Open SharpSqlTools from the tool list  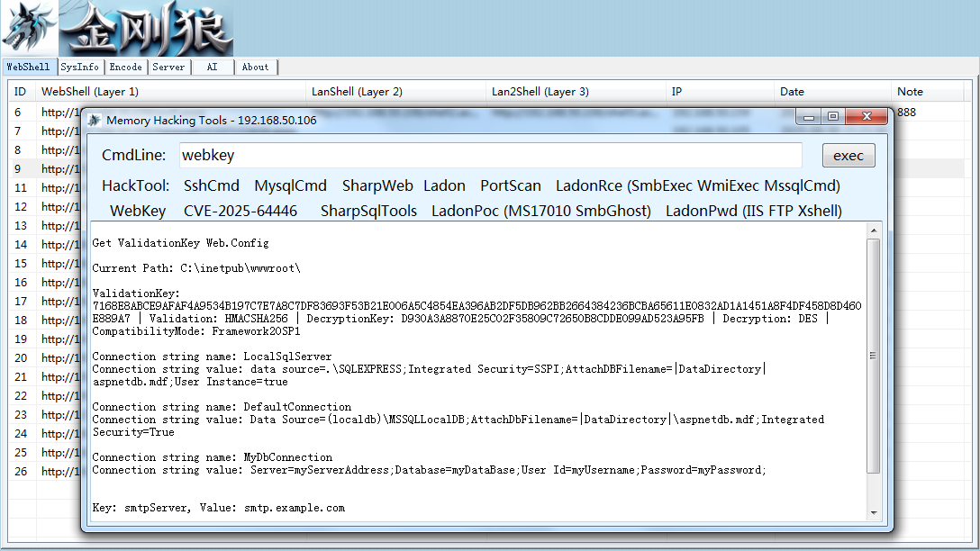pyautogui.click(x=368, y=211)
